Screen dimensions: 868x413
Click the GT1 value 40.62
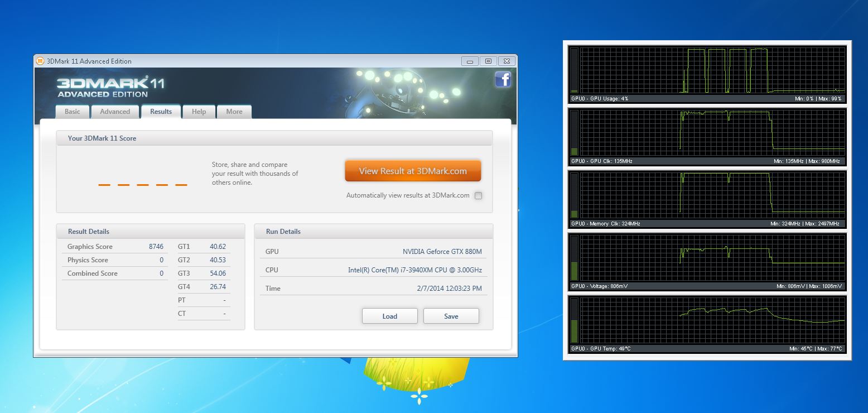coord(218,247)
